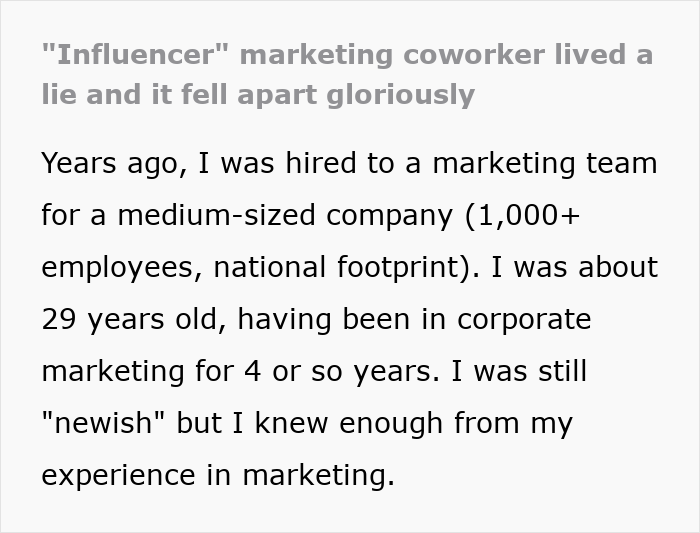Click the word "employees" in the paragraph
Viewport: 700px width, 533px height.
(122, 268)
